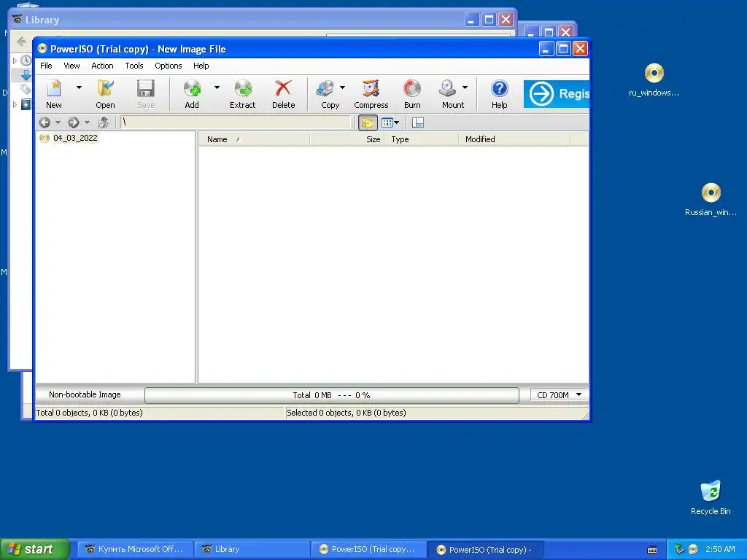Toggle the folders tree view button
This screenshot has width=747, height=560.
368,122
